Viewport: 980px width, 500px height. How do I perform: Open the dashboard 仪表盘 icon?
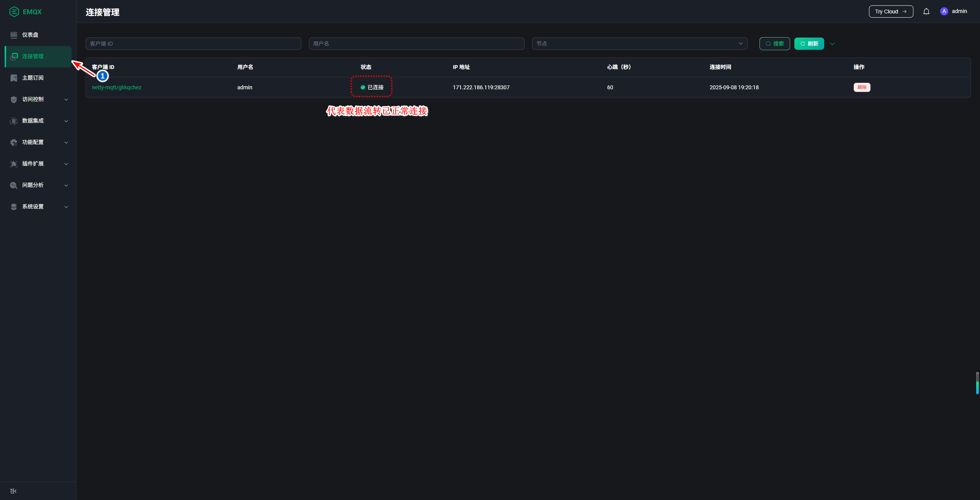coord(14,35)
